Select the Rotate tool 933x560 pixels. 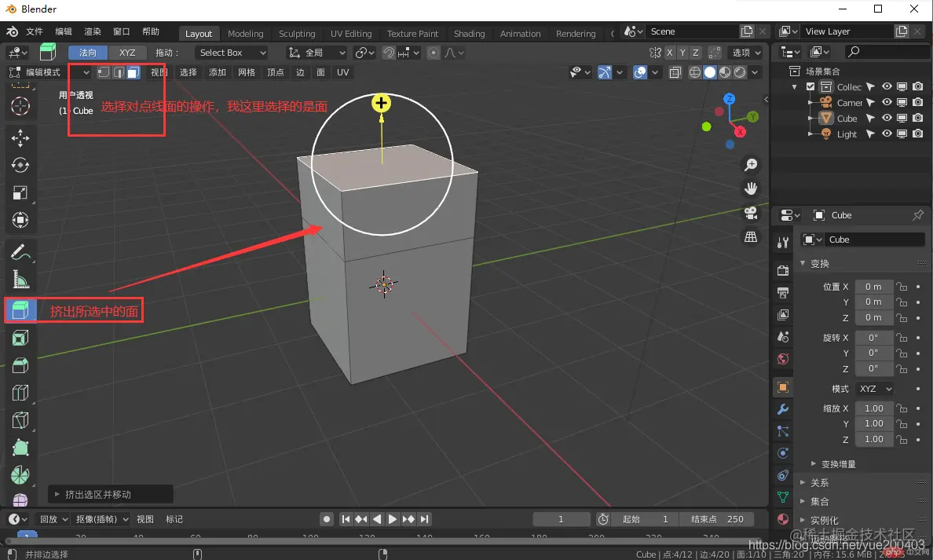(20, 166)
